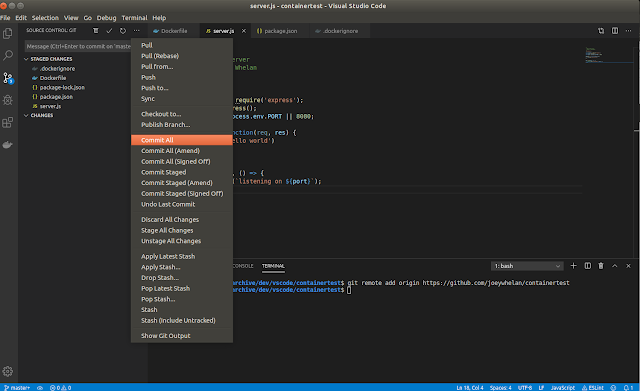Open the Debug view bug icon
The height and width of the screenshot is (391, 640).
(x=8, y=100)
